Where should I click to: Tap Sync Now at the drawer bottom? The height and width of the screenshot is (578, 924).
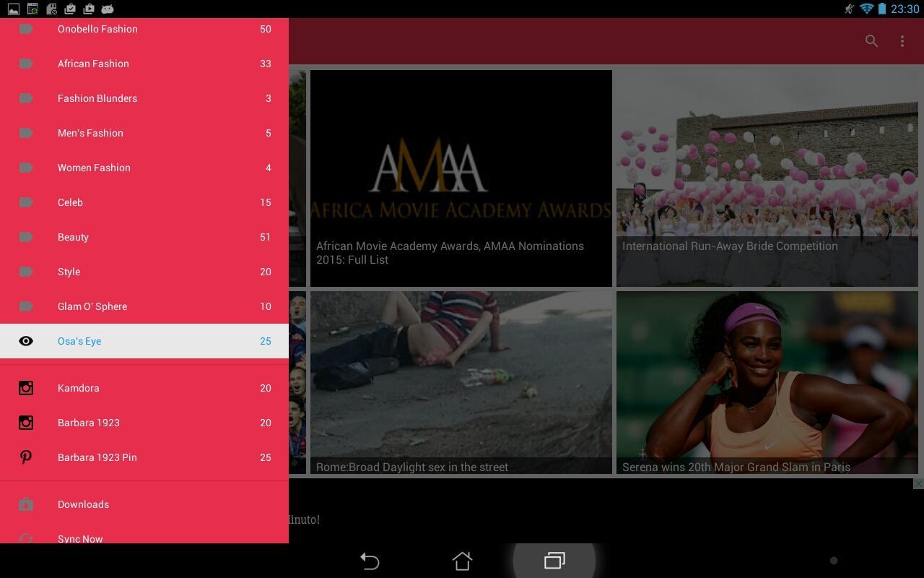tap(80, 538)
